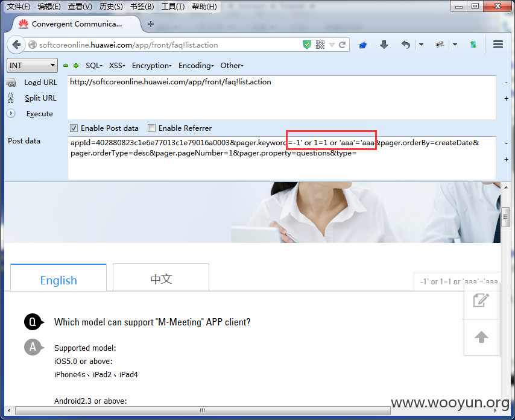This screenshot has height=420, width=515.
Task: Click the site identity globe icon
Action: [33, 45]
